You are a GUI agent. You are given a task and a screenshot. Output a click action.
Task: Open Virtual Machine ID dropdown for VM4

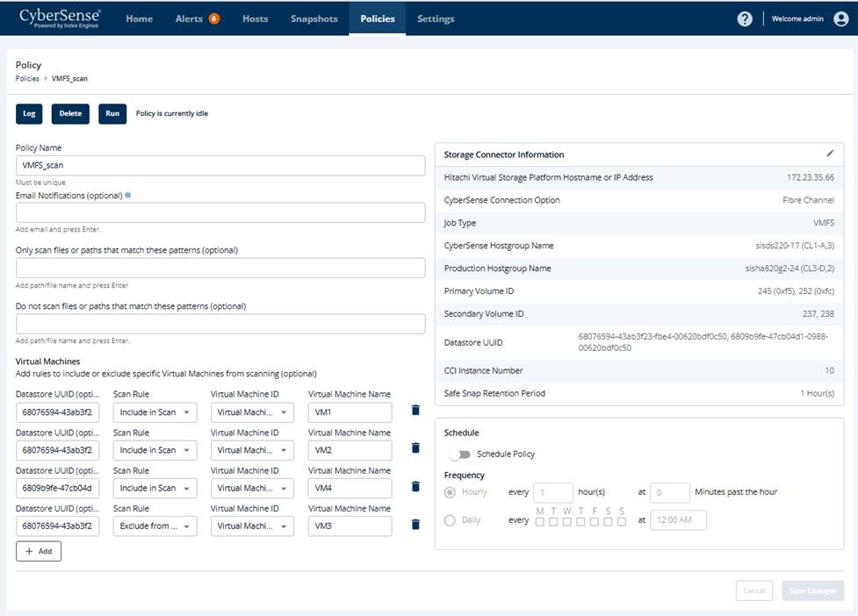(x=252, y=488)
